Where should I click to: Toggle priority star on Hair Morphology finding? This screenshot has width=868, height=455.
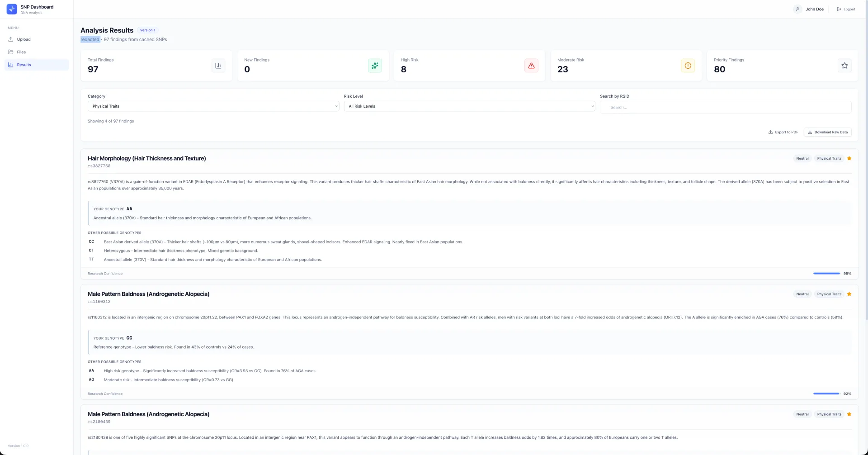(x=849, y=158)
